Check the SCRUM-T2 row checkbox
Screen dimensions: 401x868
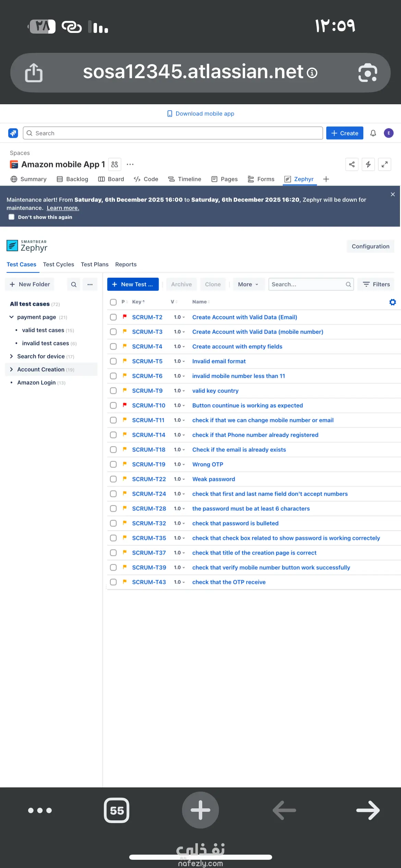click(113, 317)
